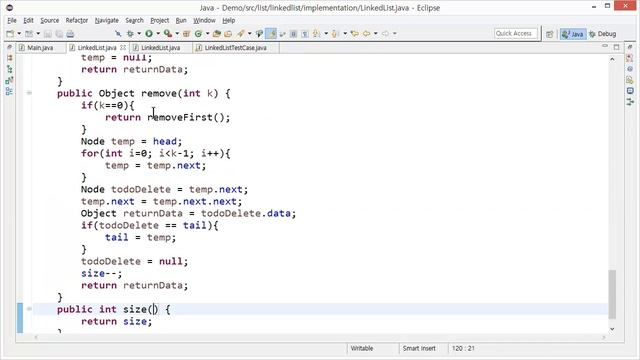Screen dimensions: 640x360
Task: Switch to the LinkedListTestCase.java tab
Action: 236,48
